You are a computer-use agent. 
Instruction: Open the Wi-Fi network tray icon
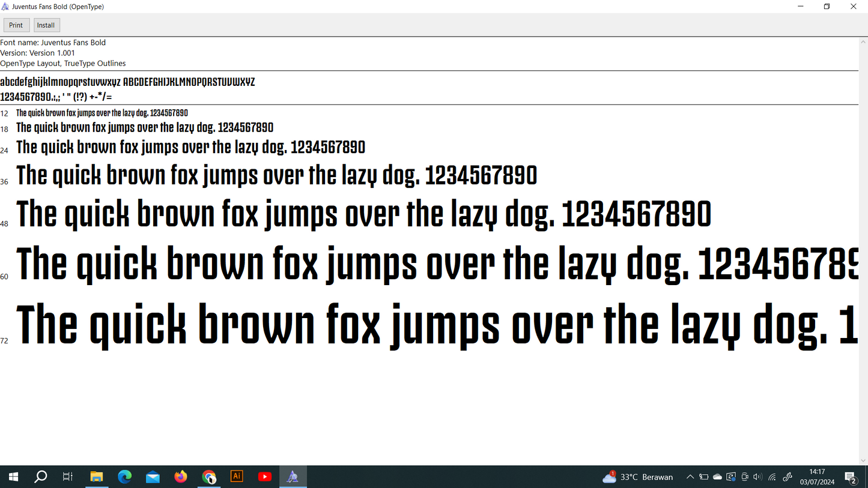(772, 477)
